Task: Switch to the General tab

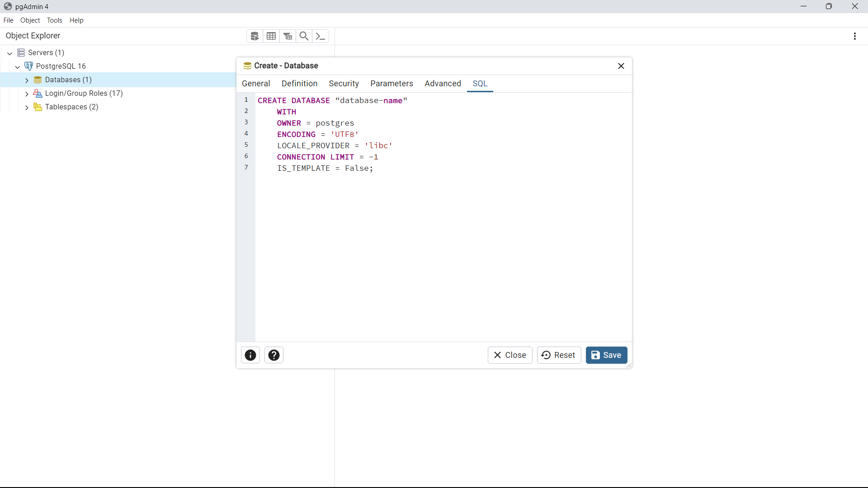Action: [x=256, y=84]
